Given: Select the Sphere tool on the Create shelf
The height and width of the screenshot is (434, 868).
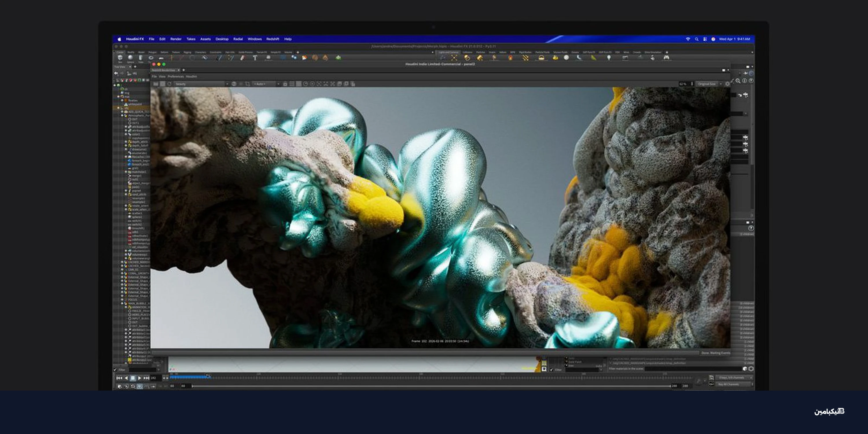Looking at the screenshot, I should (x=131, y=58).
